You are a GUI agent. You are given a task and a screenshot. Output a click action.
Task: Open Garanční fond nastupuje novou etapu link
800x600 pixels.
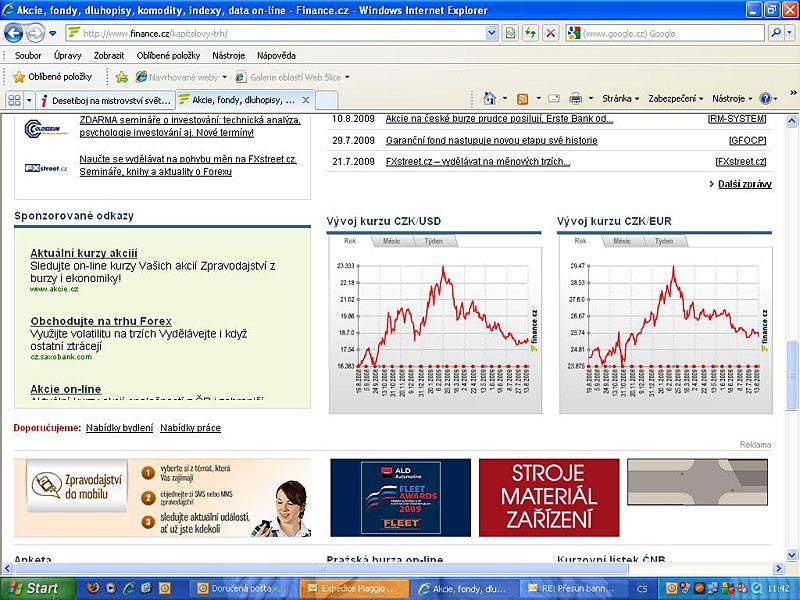coord(491,140)
